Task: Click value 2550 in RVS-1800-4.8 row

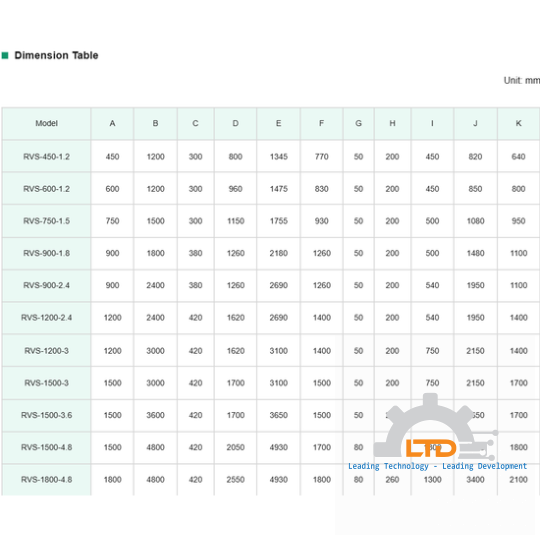Action: tap(235, 480)
